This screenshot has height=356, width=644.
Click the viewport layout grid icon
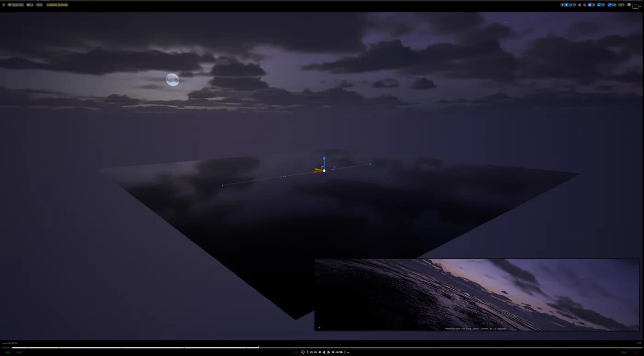click(x=636, y=6)
